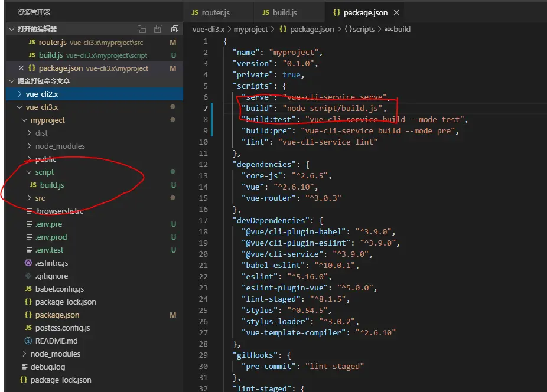Click the 资源管理器 explorer title

click(34, 12)
